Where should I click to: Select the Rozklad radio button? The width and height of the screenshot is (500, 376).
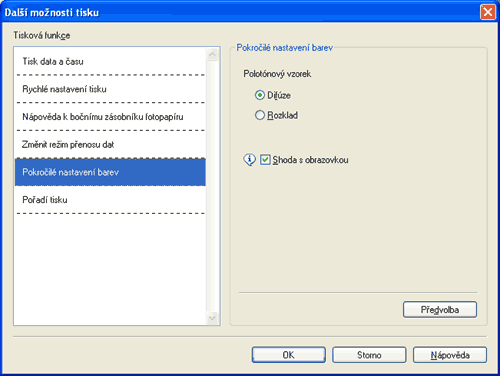pyautogui.click(x=260, y=115)
